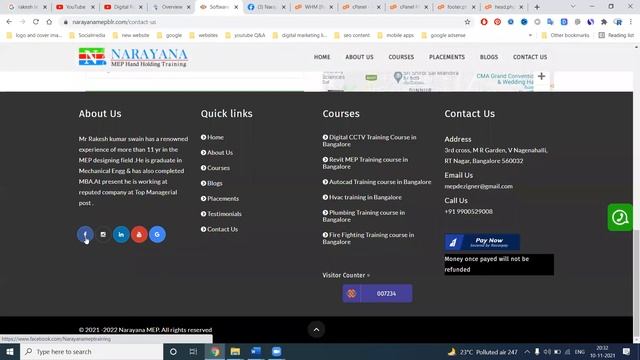Viewport: 640px width, 360px height.
Task: Open the seo content bookmarks folder
Action: point(352,36)
